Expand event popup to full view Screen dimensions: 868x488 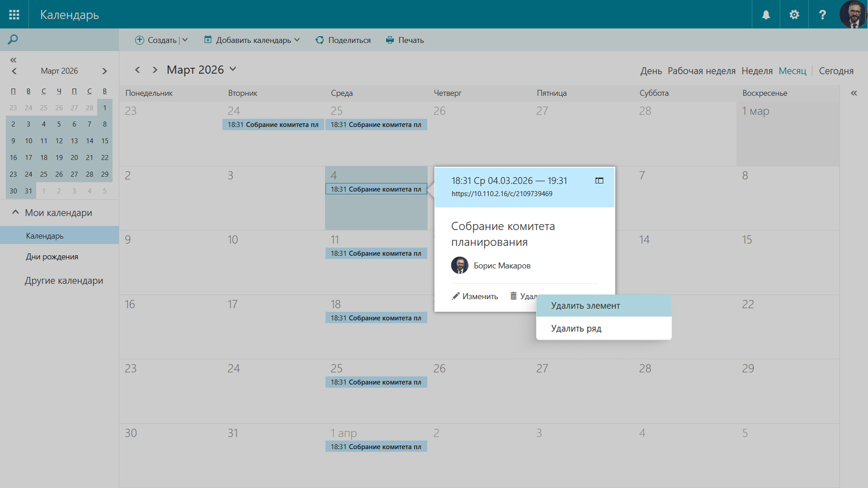[599, 181]
